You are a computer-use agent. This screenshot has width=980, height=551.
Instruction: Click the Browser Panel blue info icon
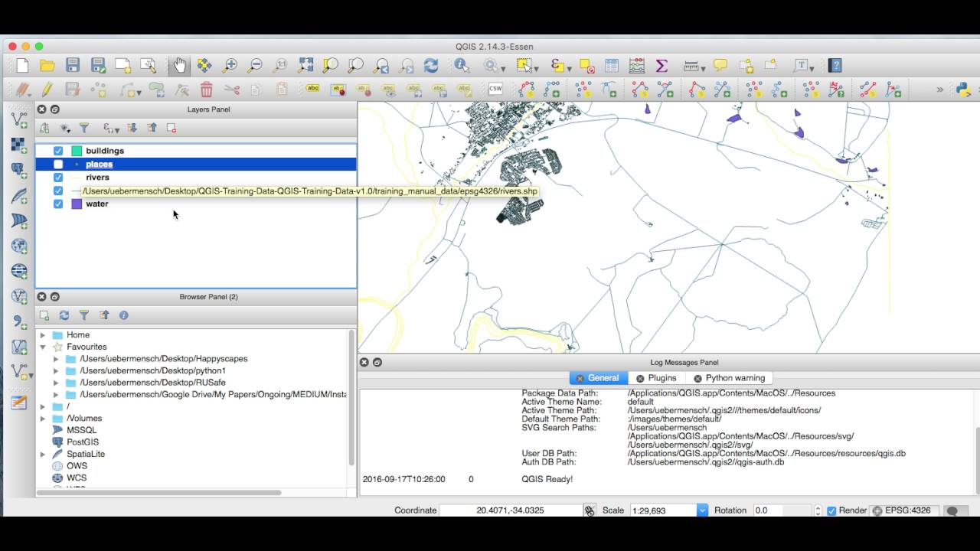pos(124,315)
